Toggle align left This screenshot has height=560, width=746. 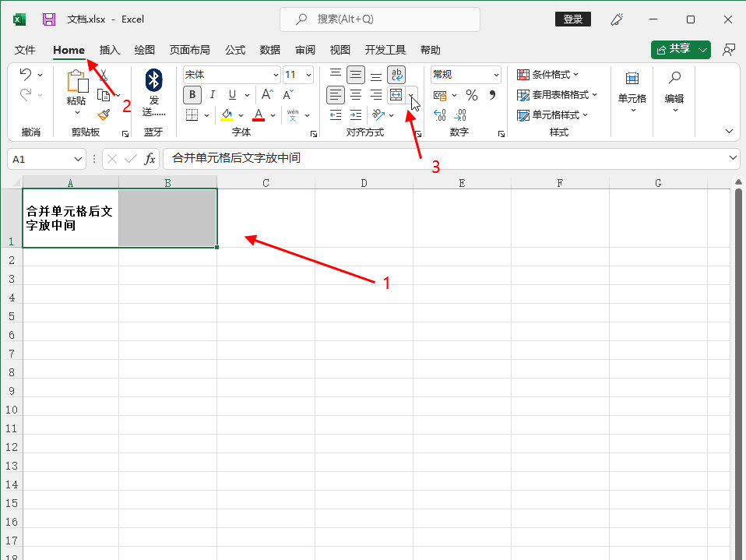click(x=336, y=95)
